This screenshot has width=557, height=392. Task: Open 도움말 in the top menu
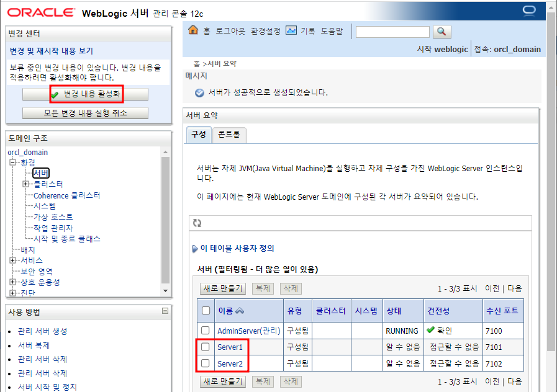click(332, 31)
